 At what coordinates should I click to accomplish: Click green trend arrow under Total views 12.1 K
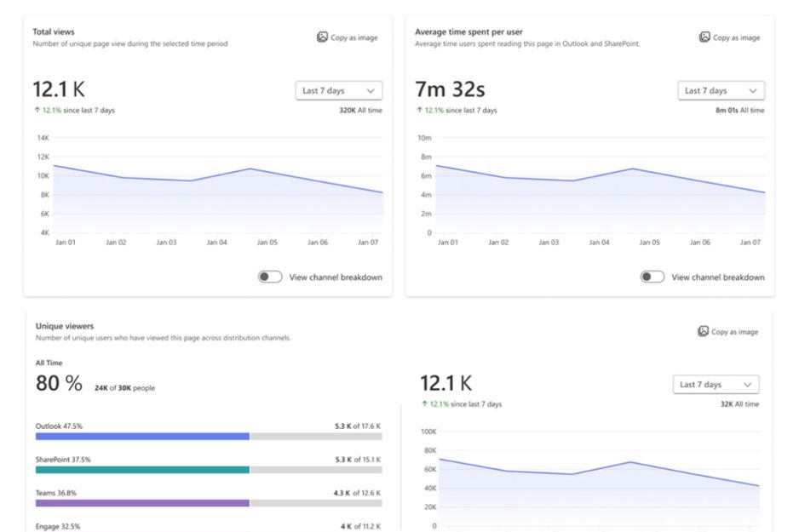click(37, 111)
